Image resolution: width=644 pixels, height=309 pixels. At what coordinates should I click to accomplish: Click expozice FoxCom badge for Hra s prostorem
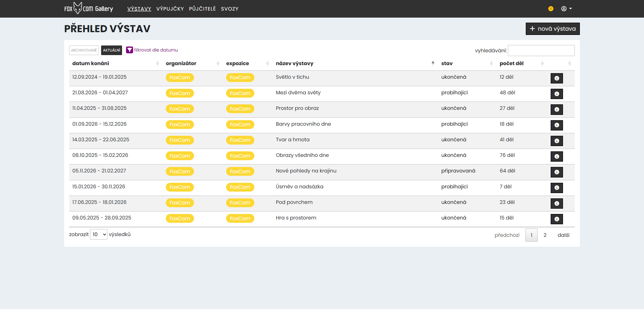click(x=240, y=218)
